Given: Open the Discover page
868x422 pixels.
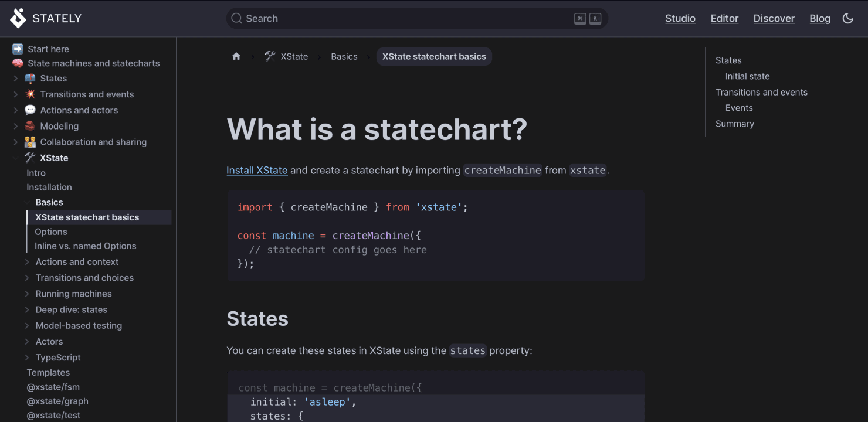Looking at the screenshot, I should click(774, 18).
